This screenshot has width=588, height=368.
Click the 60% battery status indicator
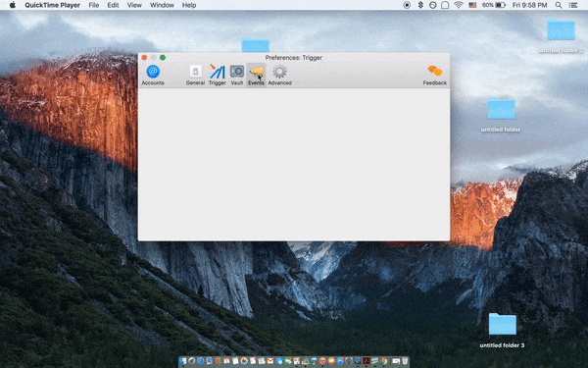pyautogui.click(x=494, y=5)
